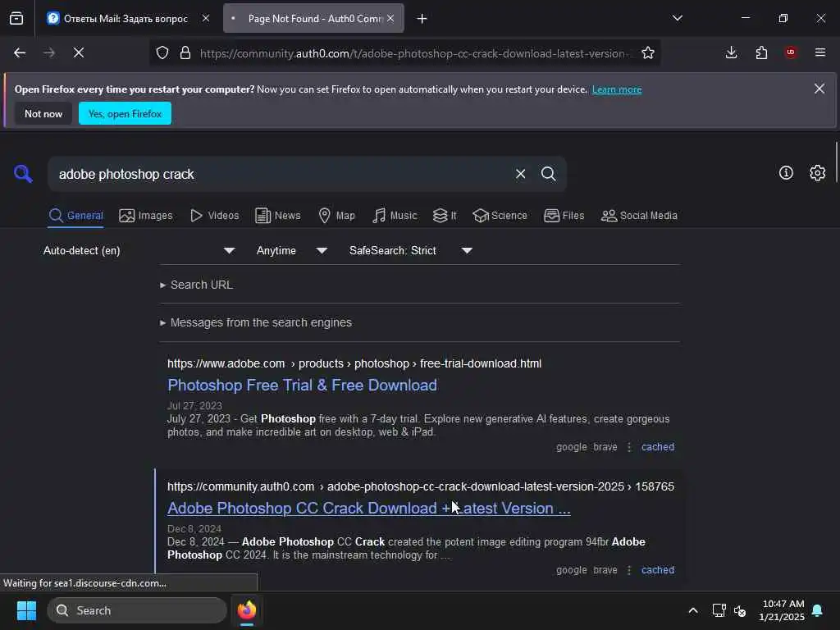
Task: Open the SafeSearch: Strict dropdown
Action: 410,251
